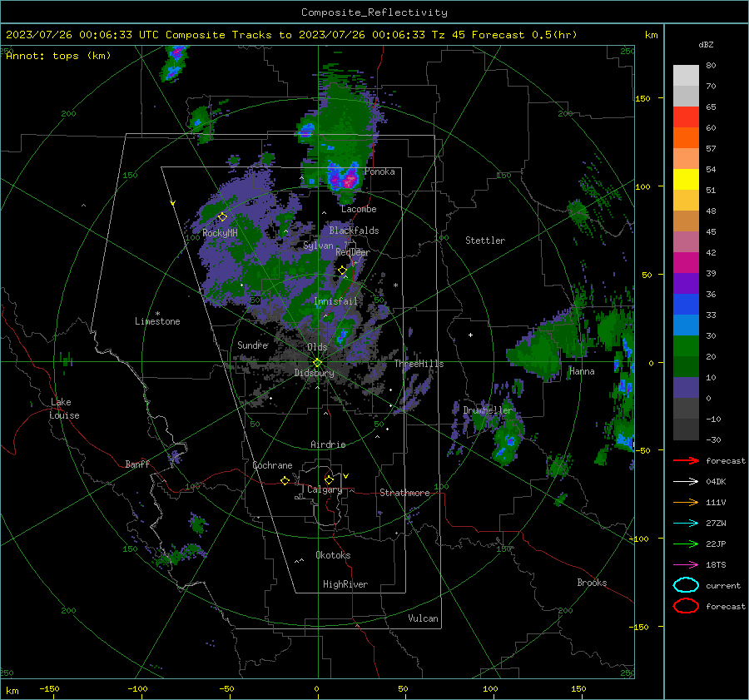Click the Lacombe city label
Viewport: 749px width, 700px height.
[359, 209]
